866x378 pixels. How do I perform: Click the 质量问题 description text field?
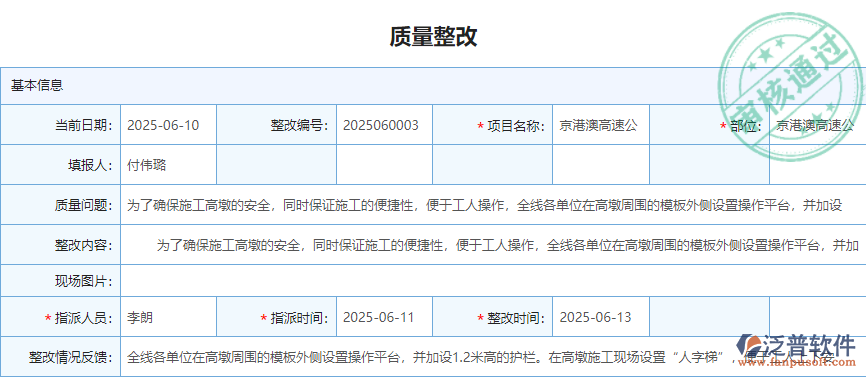point(493,205)
